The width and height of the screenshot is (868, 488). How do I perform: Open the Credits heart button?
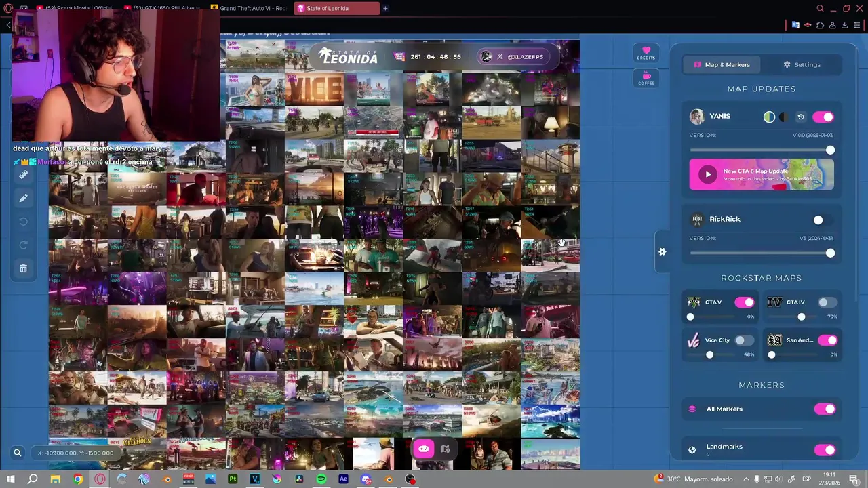(646, 53)
